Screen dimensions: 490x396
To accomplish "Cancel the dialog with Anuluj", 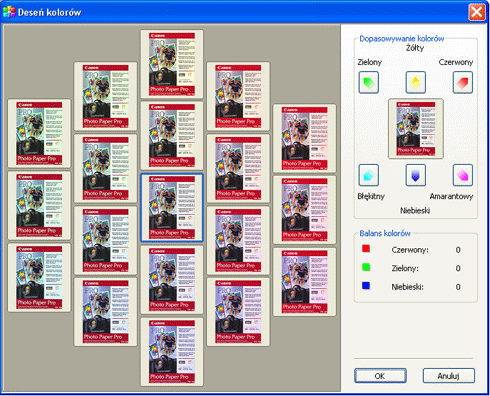I will [449, 376].
